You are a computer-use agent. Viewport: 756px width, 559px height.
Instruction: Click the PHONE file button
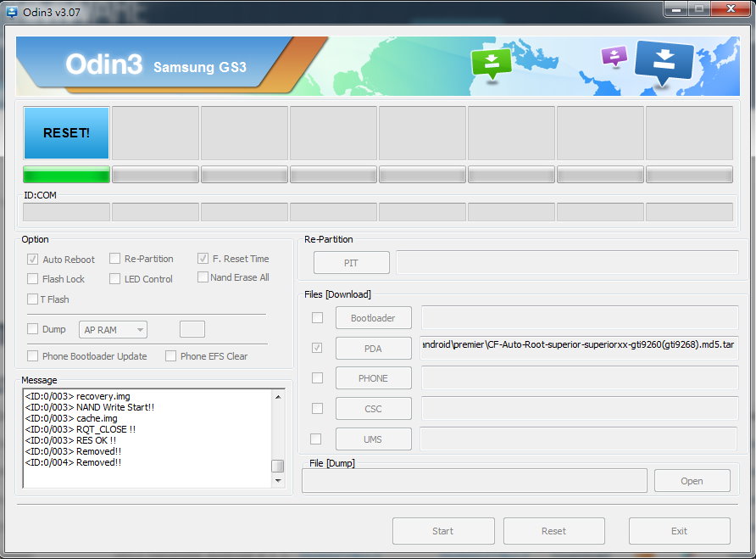(x=374, y=378)
